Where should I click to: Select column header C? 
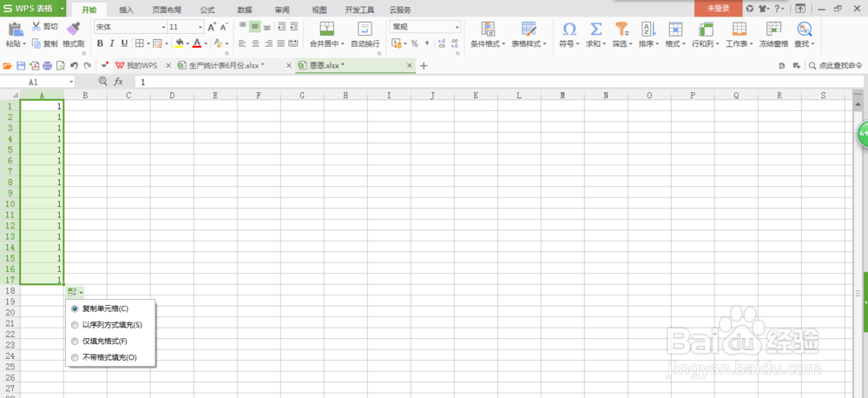point(128,96)
